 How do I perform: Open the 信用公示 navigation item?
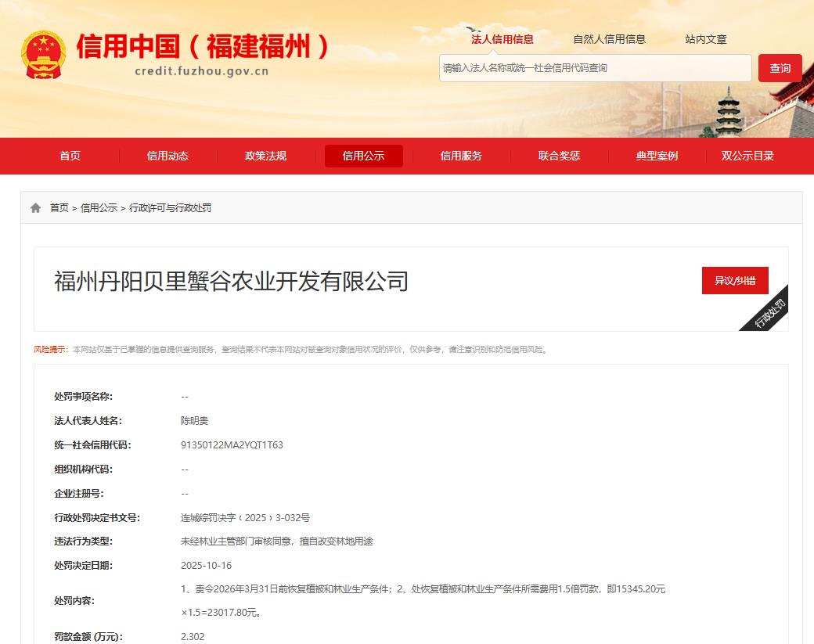point(363,156)
